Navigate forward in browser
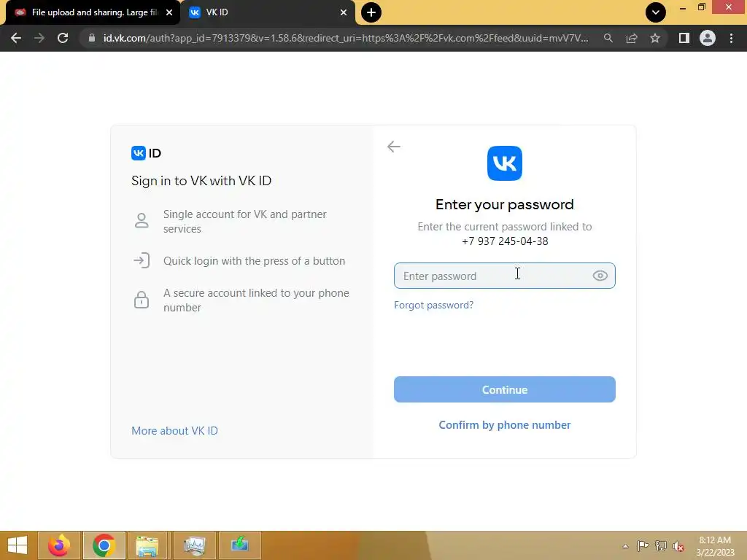The width and height of the screenshot is (747, 560). point(39,38)
